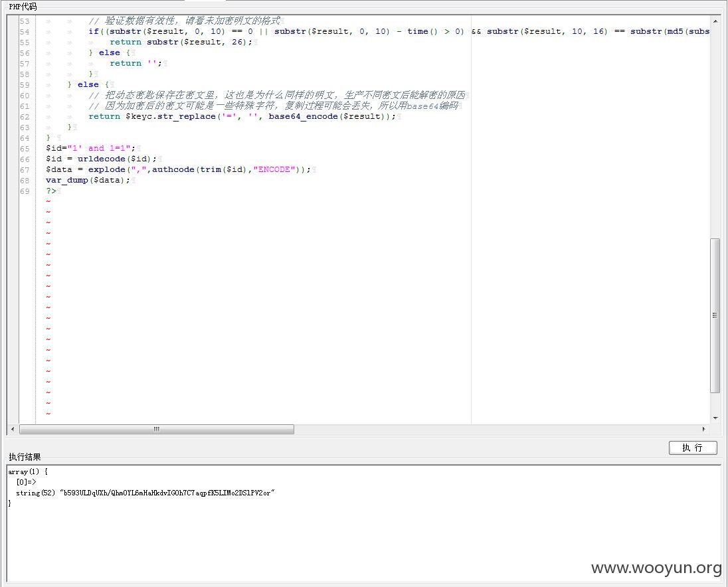Viewport: 728px width, 587px height.
Task: Click the vertical scrollbar up arrow in code editor
Action: point(715,21)
